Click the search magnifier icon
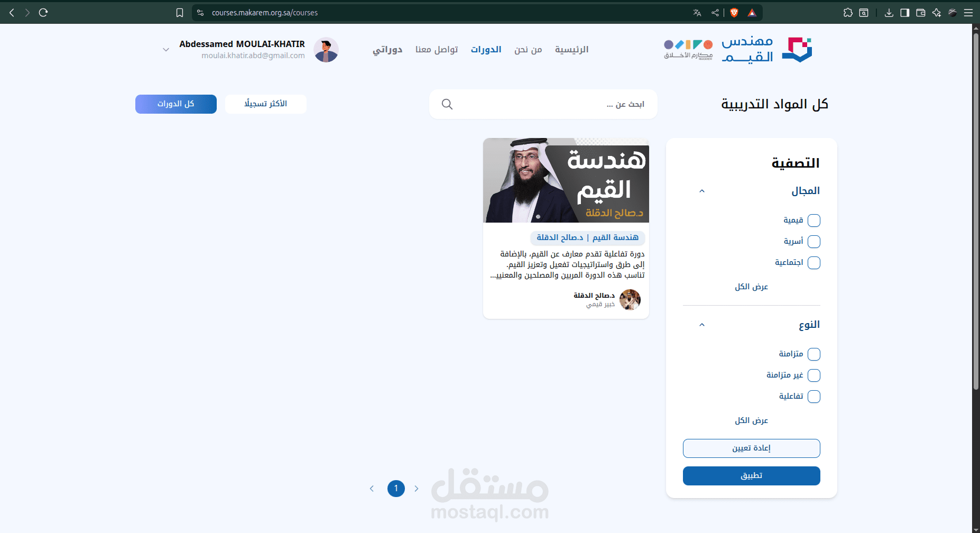The image size is (980, 533). [x=447, y=104]
